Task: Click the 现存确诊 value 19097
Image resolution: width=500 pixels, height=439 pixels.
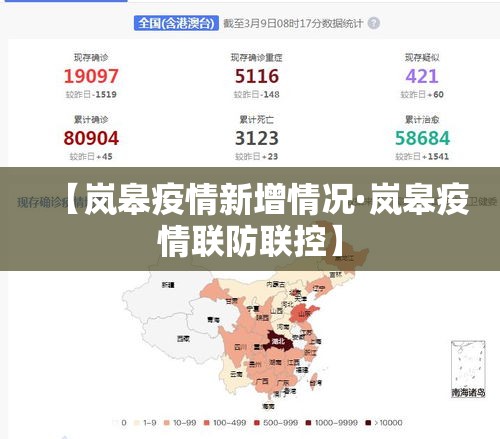Action: click(91, 76)
